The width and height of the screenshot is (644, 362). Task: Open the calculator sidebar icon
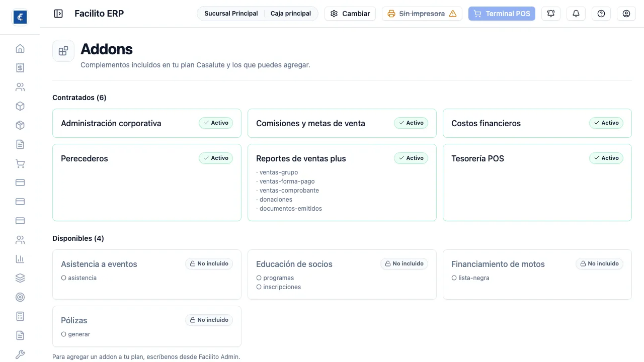tap(20, 316)
